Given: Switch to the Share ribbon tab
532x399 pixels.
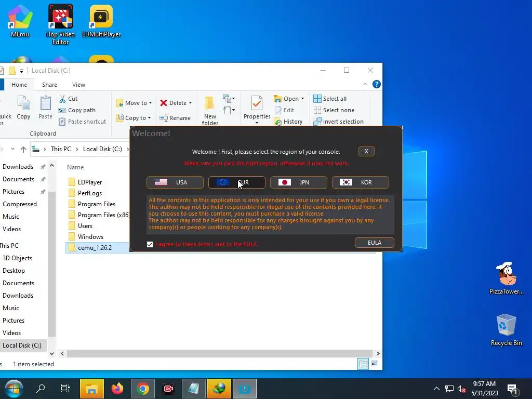Looking at the screenshot, I should click(x=49, y=85).
